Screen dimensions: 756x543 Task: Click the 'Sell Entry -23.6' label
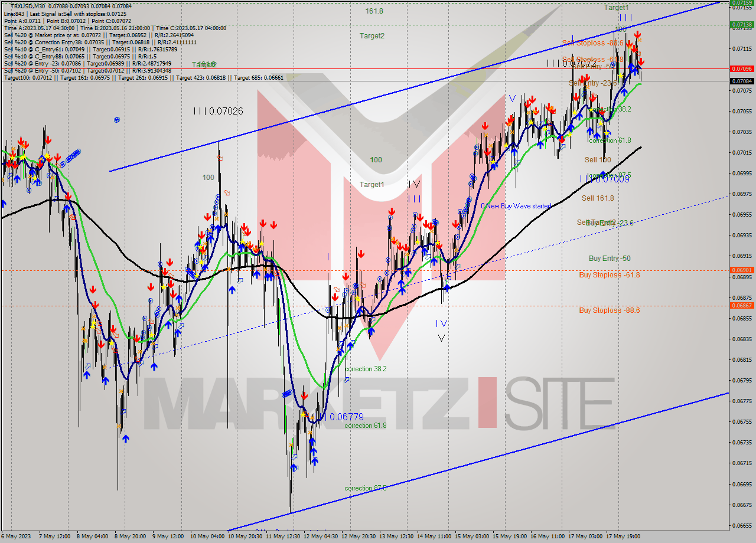[x=593, y=83]
